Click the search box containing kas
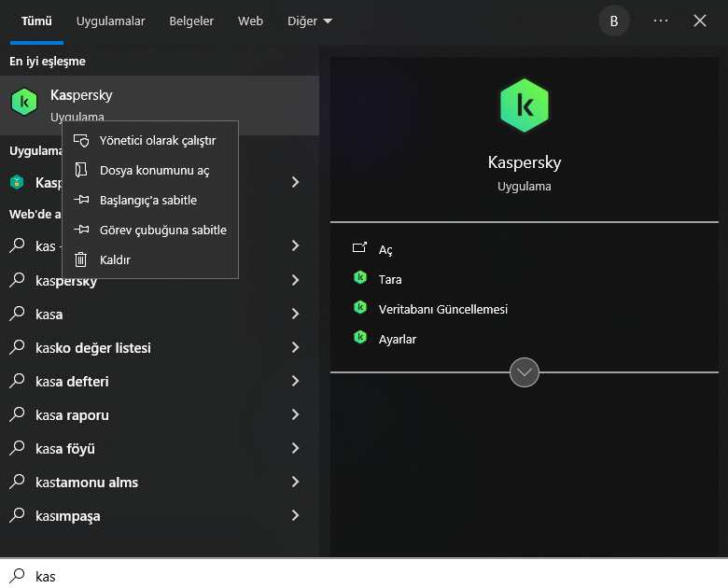 click(x=364, y=576)
